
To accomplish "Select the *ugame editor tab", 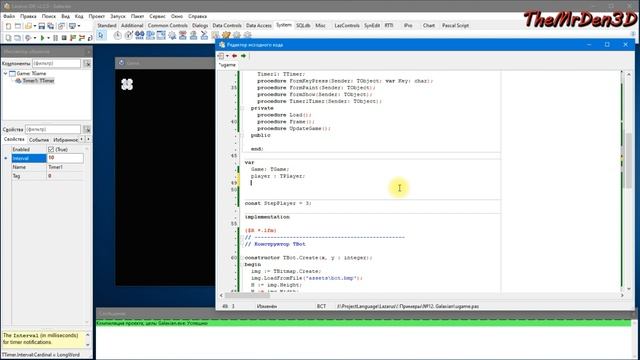I will [227, 65].
